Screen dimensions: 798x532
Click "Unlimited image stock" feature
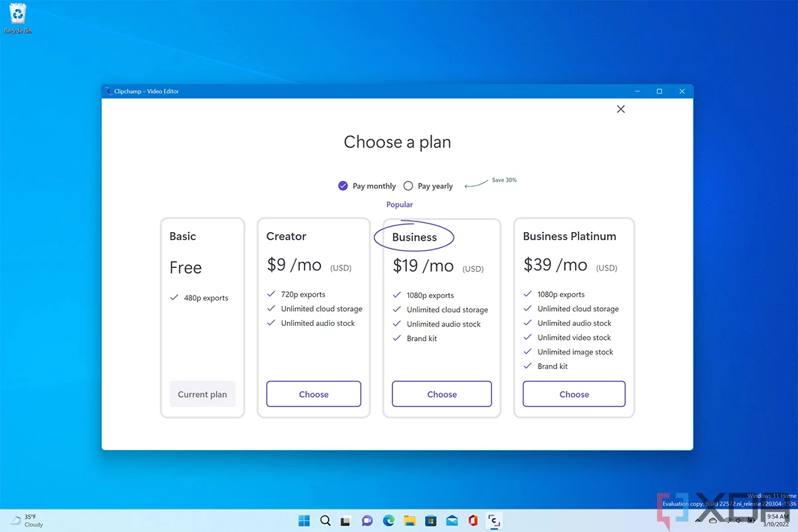[x=575, y=352]
